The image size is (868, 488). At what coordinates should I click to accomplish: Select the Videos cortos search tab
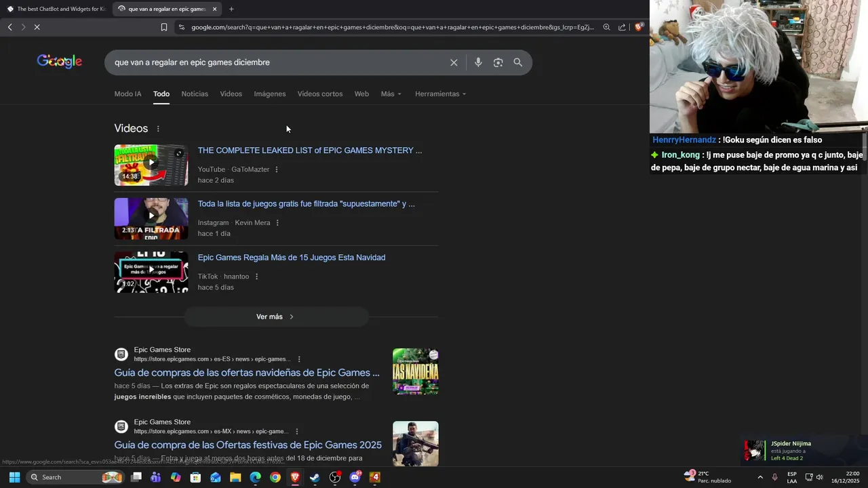pyautogui.click(x=320, y=94)
